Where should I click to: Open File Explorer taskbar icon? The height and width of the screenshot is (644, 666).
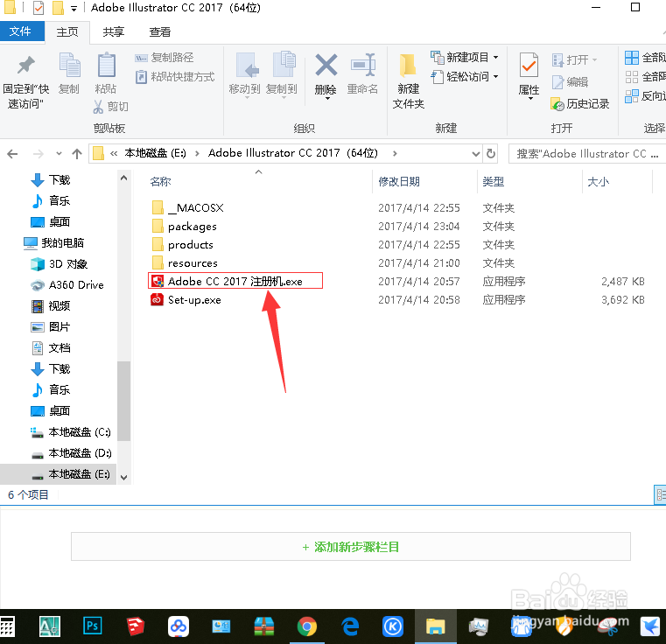coord(436,626)
